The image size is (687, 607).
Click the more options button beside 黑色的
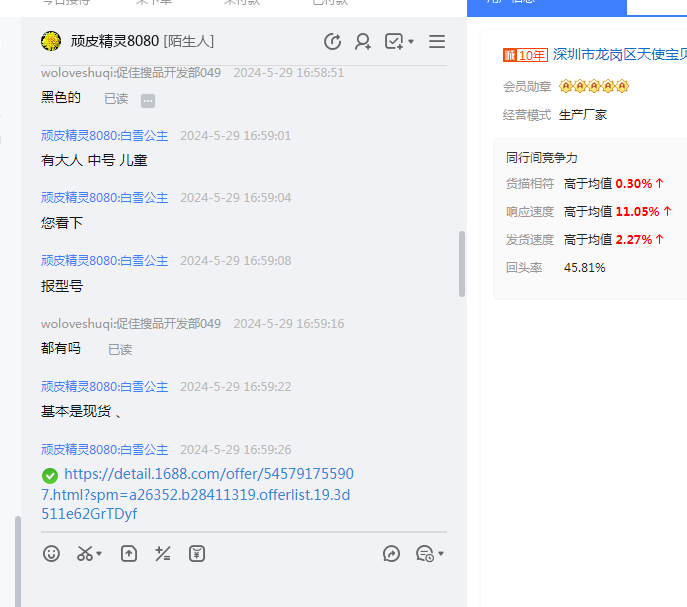pyautogui.click(x=148, y=100)
